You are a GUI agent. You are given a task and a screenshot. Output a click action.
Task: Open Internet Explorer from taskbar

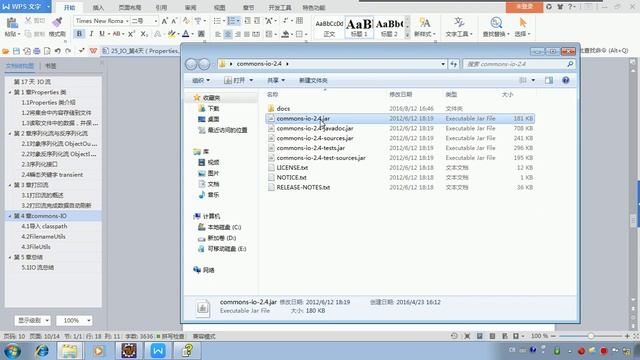(x=42, y=351)
